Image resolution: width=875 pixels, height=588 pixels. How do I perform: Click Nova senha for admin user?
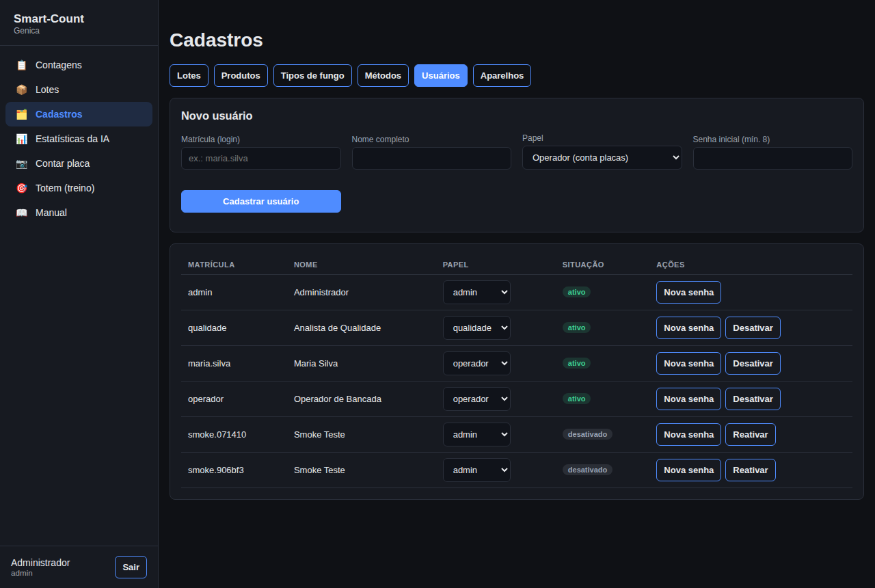pos(688,292)
